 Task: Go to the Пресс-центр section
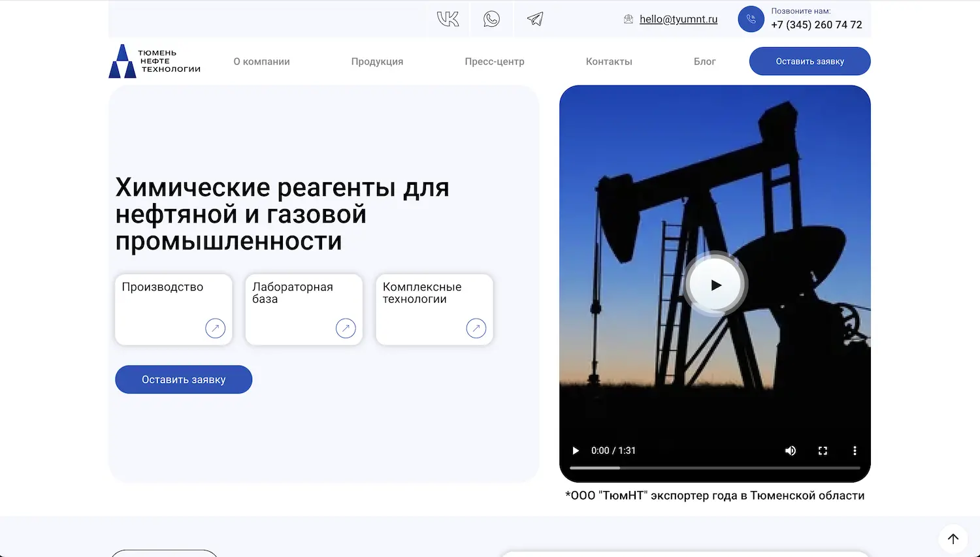tap(495, 61)
